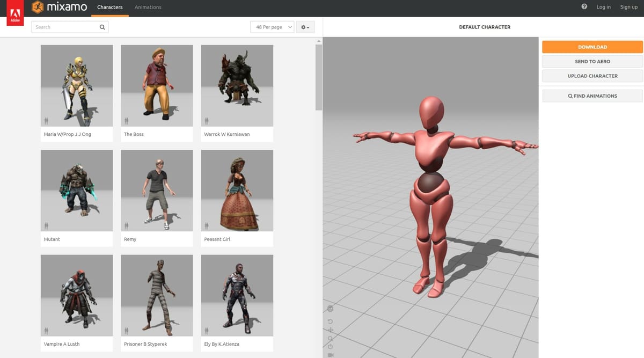Click the Find Animations button
This screenshot has height=358, width=644.
pyautogui.click(x=592, y=96)
